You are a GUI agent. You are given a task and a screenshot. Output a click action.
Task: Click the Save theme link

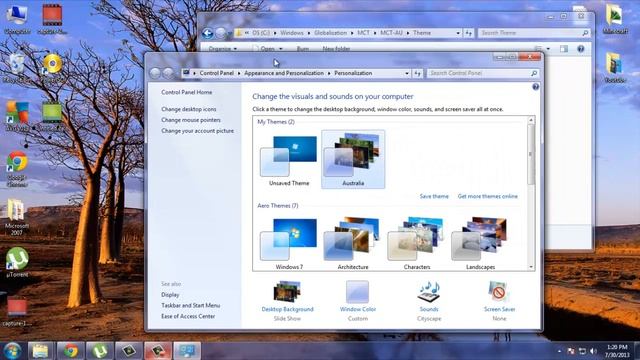[434, 196]
